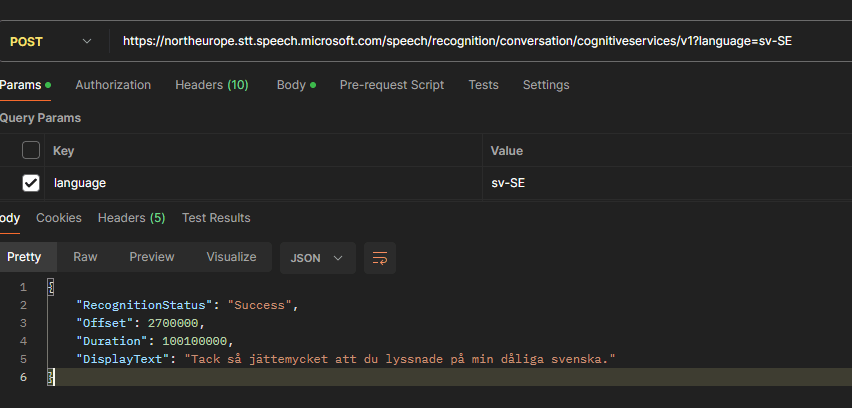
Task: Toggle the wrap lines icon beside JSON
Action: pyautogui.click(x=379, y=257)
